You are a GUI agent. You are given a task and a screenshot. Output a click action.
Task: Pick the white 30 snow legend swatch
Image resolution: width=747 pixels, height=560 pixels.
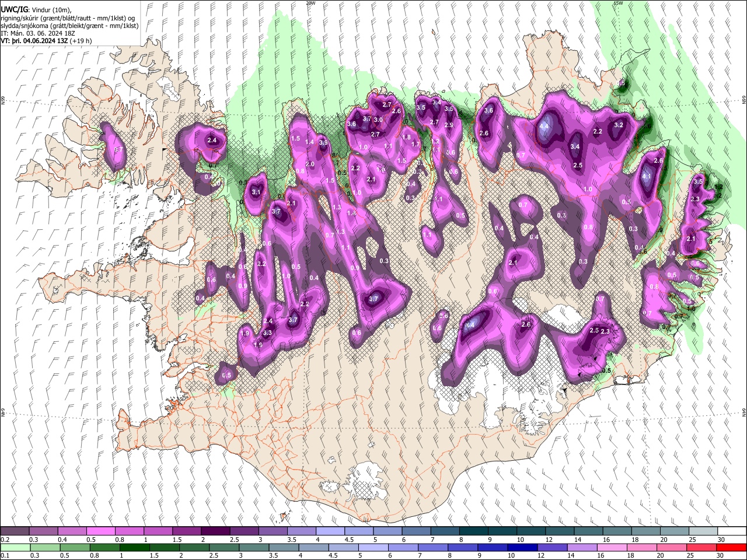[731, 531]
